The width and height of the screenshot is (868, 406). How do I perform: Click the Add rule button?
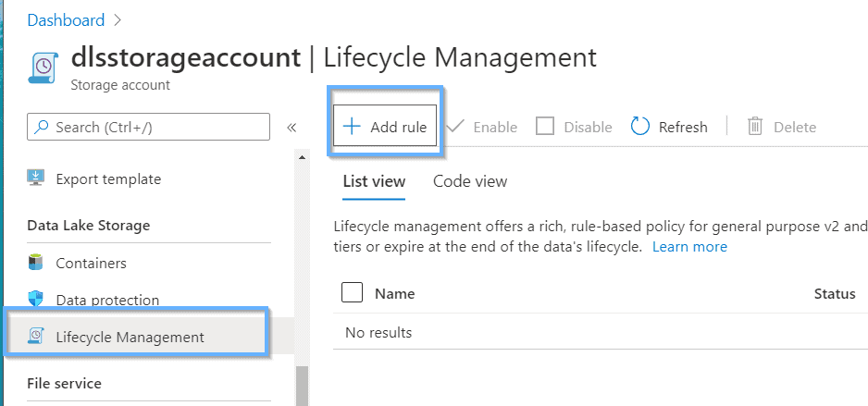click(385, 127)
